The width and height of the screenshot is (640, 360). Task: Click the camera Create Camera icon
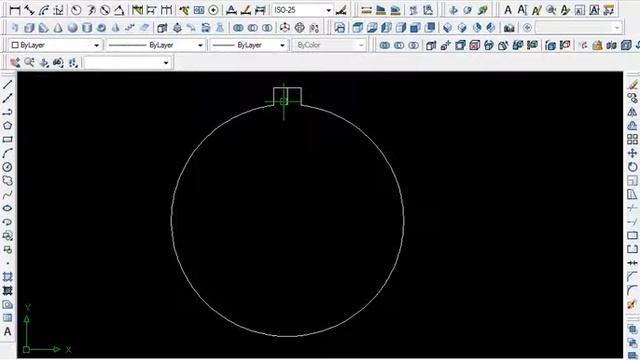pos(509,28)
